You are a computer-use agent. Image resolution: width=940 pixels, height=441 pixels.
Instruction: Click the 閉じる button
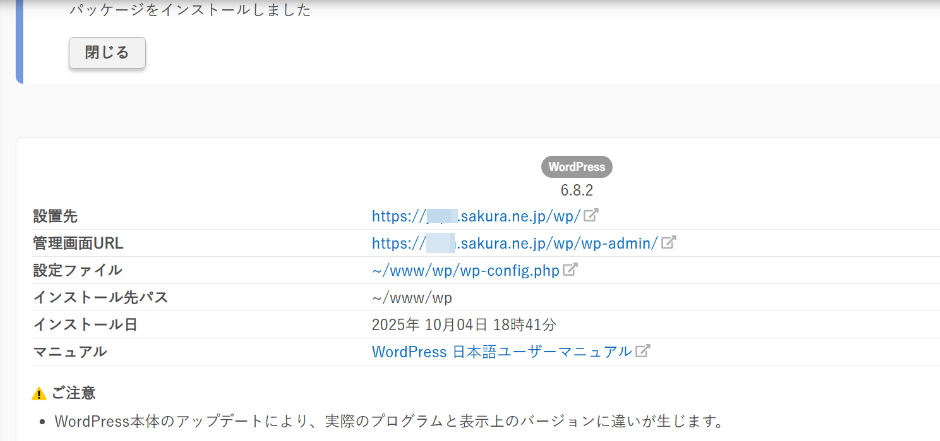[x=107, y=53]
